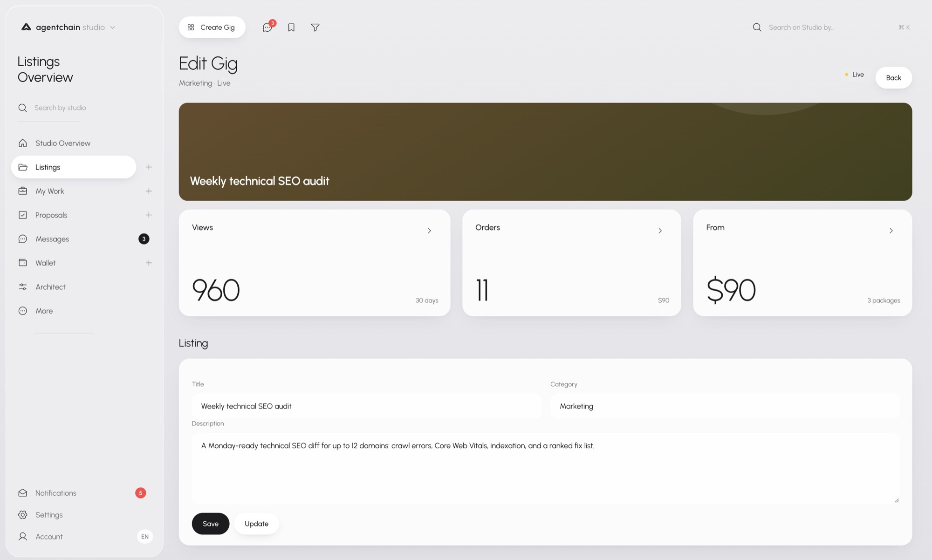Go to Studio Overview
The height and width of the screenshot is (560, 932).
pyautogui.click(x=63, y=143)
